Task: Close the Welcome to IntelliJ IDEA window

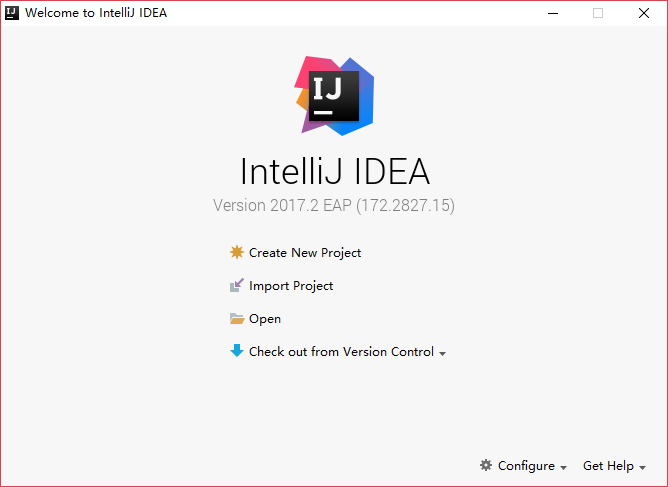Action: pyautogui.click(x=644, y=13)
